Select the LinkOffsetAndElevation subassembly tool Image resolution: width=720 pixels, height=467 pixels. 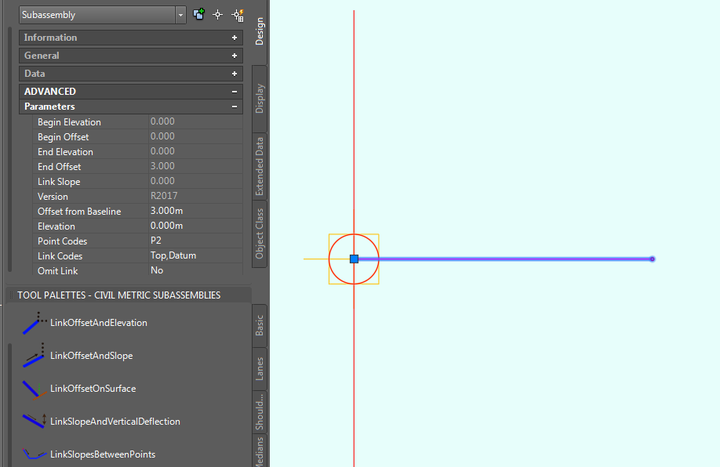pos(98,323)
